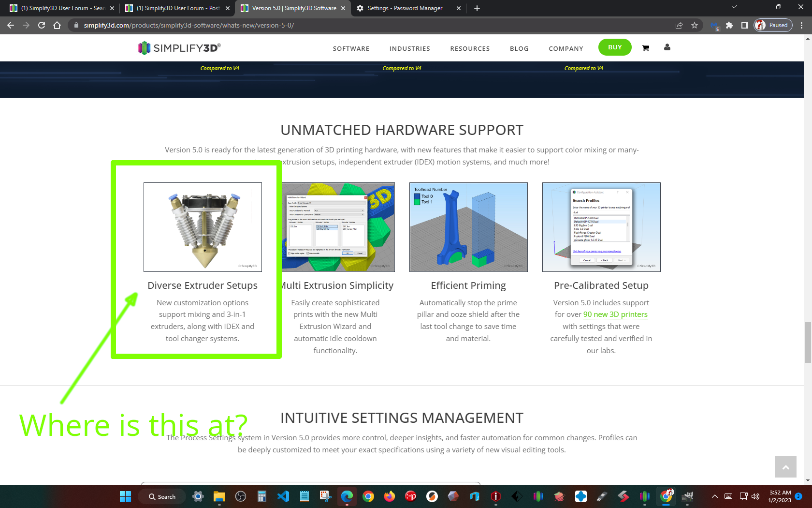Open Firefox from the taskbar
This screenshot has height=508, width=812.
pyautogui.click(x=390, y=496)
